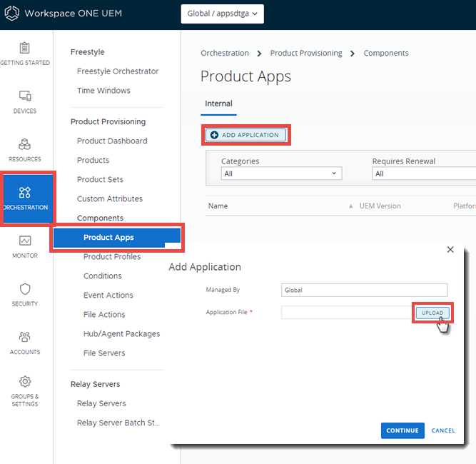Open File Servers menu item
The height and width of the screenshot is (464, 476).
click(x=104, y=353)
